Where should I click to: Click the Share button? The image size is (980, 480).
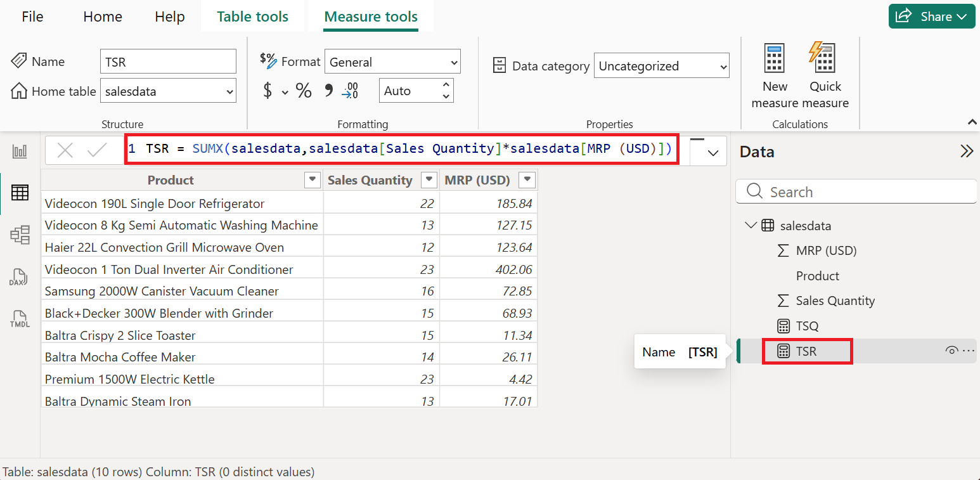point(931,16)
